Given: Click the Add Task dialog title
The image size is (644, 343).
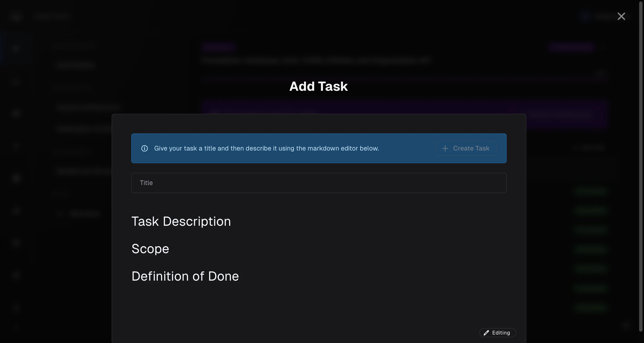Looking at the screenshot, I should (319, 86).
